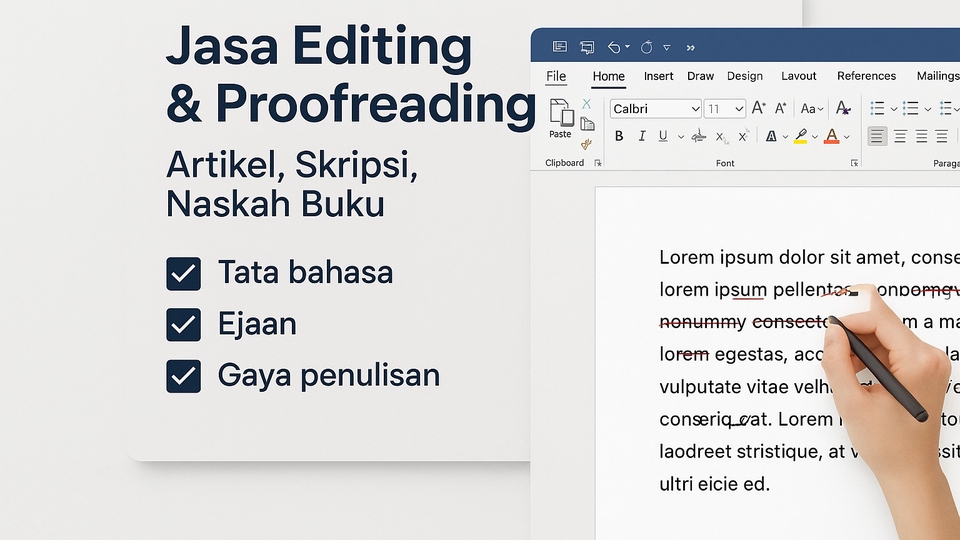Open the Undo history dropdown arrow

627,47
